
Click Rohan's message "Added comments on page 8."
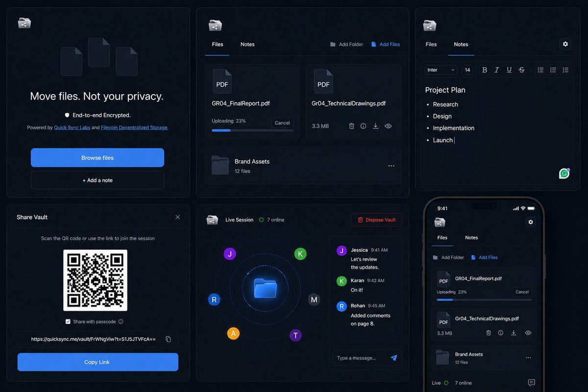click(370, 319)
